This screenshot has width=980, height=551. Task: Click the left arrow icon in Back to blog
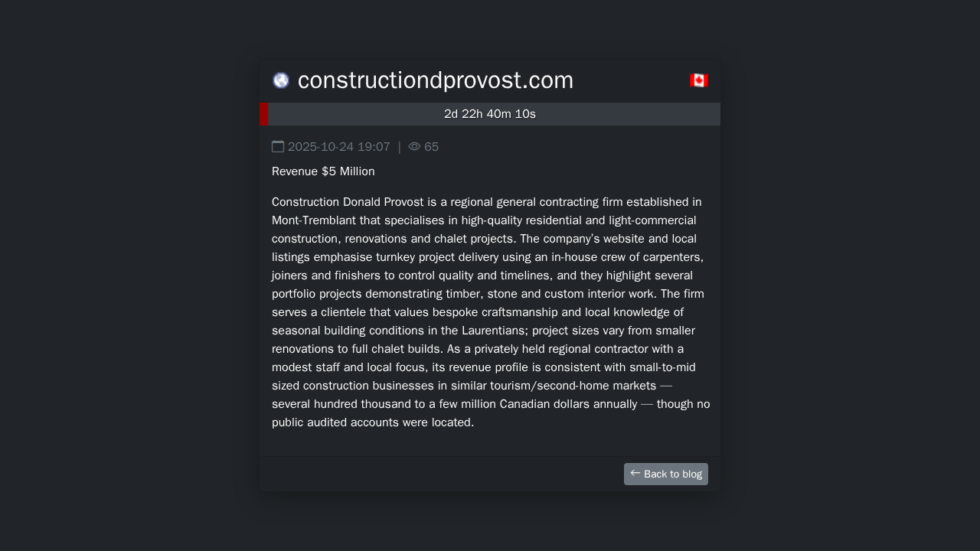click(x=635, y=474)
